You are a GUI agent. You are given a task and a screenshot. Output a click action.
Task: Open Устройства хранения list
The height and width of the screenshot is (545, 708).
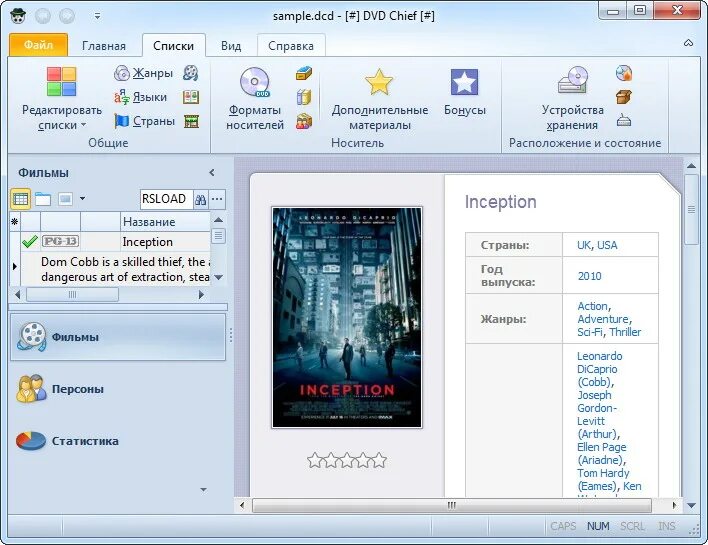(573, 98)
